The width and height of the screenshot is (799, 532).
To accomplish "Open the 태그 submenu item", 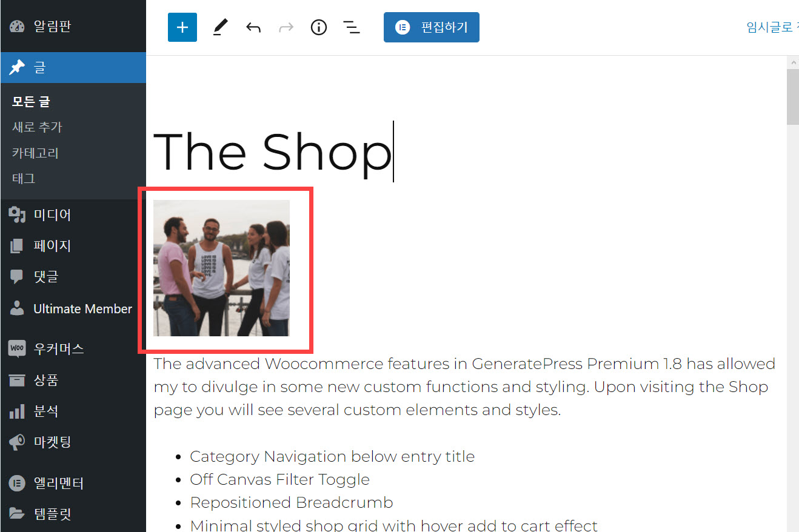I will tap(24, 178).
